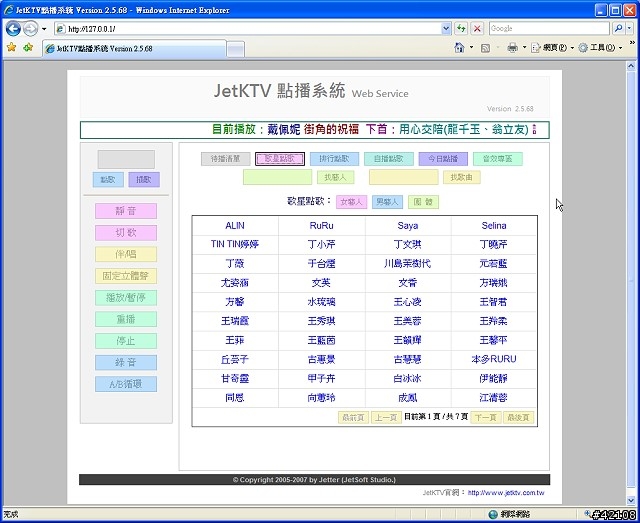This screenshot has width=640, height=523.
Task: Open singer 伊能靜
Action: (x=494, y=378)
